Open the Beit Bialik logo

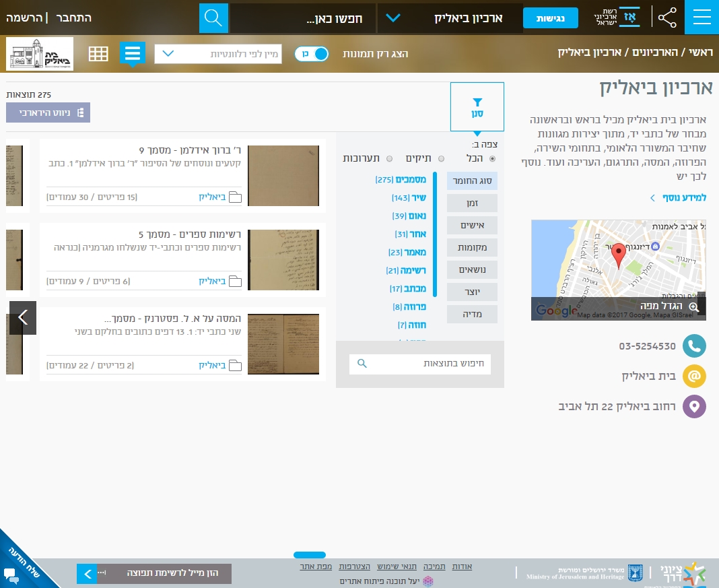coord(40,54)
